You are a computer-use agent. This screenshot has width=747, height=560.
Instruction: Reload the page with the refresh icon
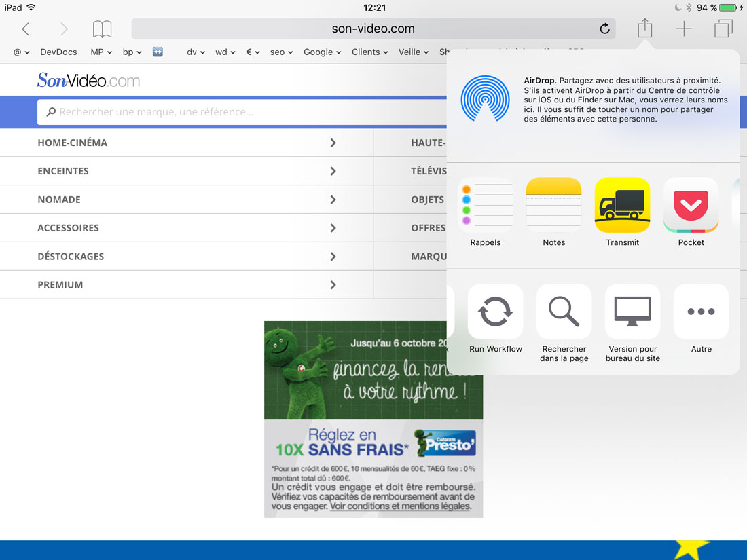(604, 29)
